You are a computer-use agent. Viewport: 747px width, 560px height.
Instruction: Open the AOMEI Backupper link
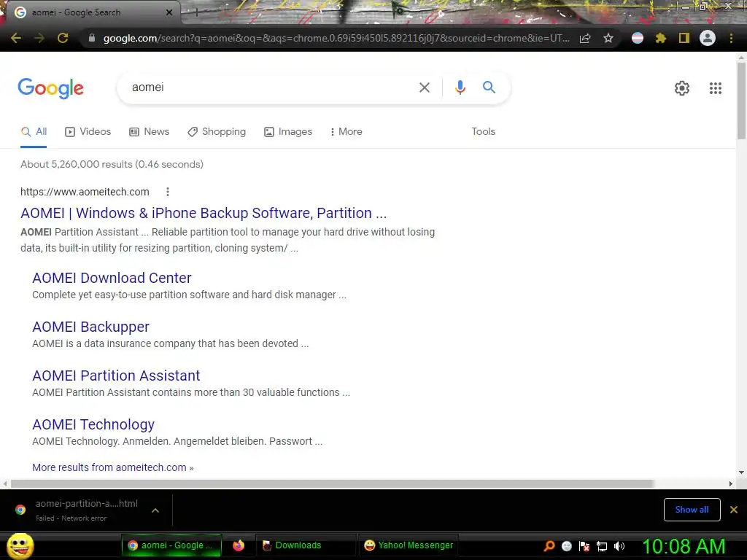click(x=91, y=327)
